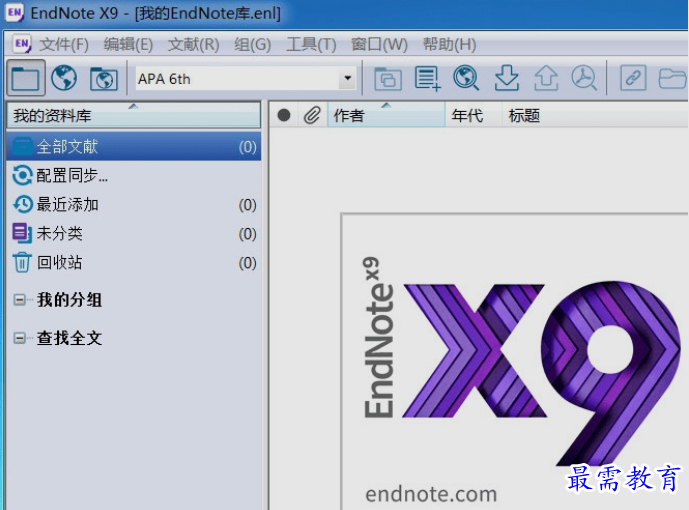Open the 工具(T) menu
Viewport: 689px width, 510px height.
point(311,44)
